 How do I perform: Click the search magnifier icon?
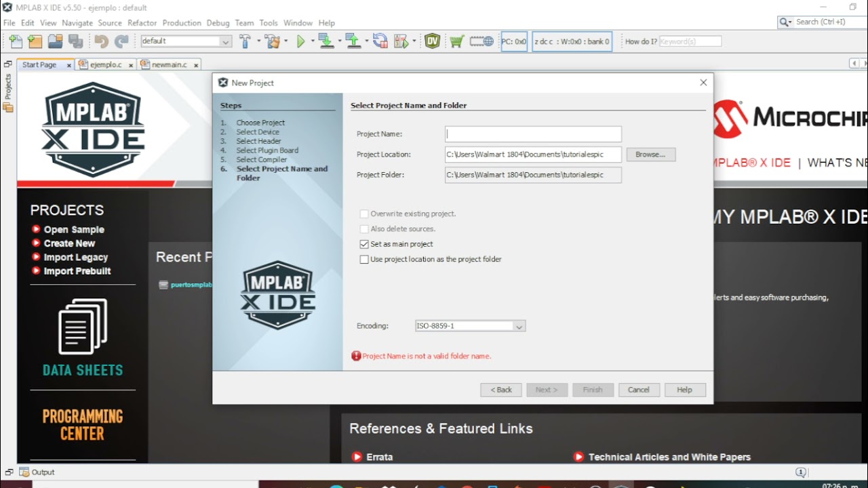click(x=784, y=22)
